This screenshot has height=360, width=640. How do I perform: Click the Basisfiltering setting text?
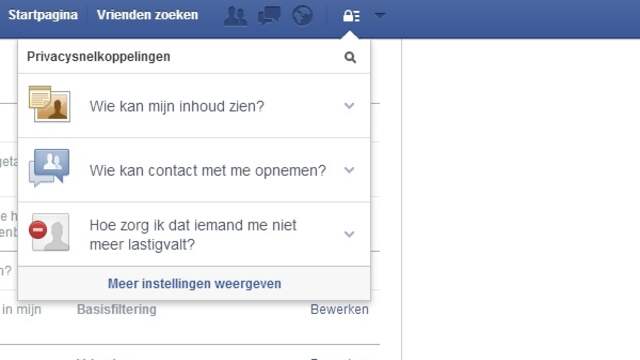(117, 309)
